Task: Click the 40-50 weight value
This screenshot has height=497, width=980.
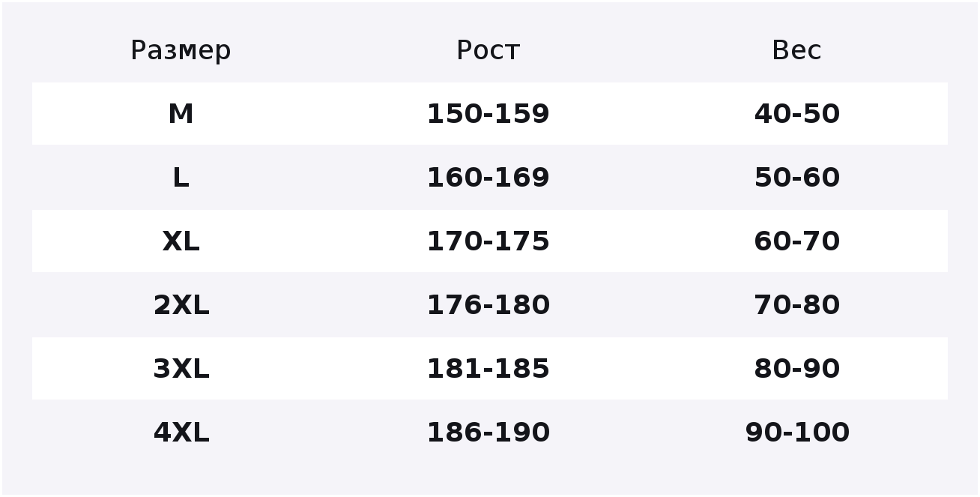Action: [x=796, y=114]
